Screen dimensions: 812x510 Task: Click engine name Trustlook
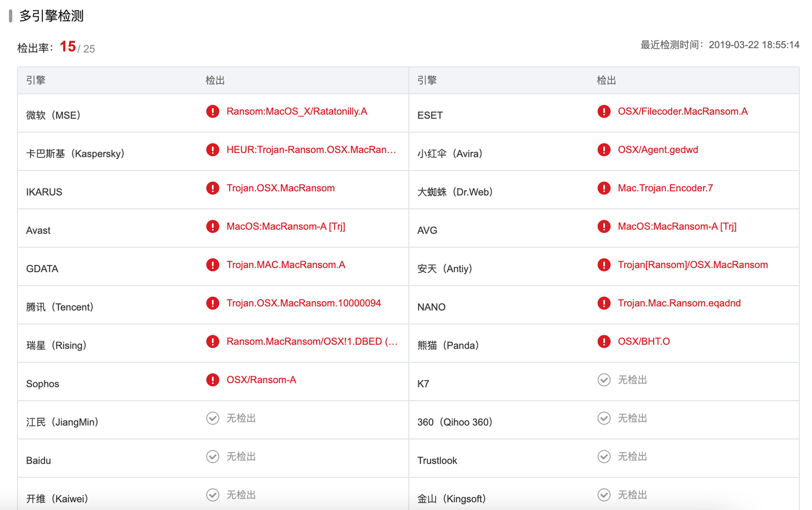tap(437, 460)
